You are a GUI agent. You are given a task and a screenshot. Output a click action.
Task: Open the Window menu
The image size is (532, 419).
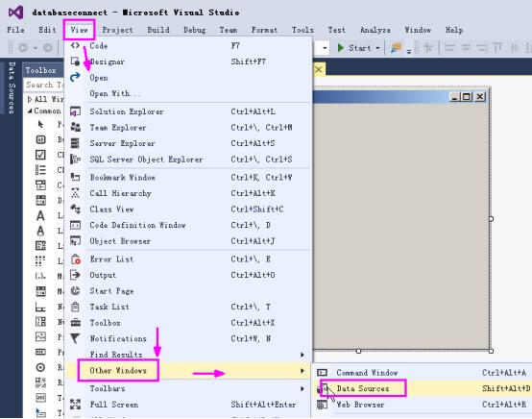[418, 30]
